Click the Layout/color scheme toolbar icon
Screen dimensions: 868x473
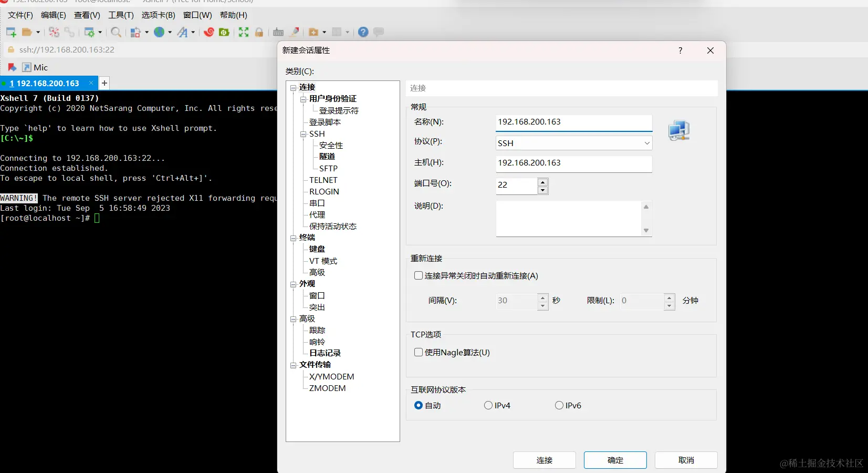pos(135,33)
